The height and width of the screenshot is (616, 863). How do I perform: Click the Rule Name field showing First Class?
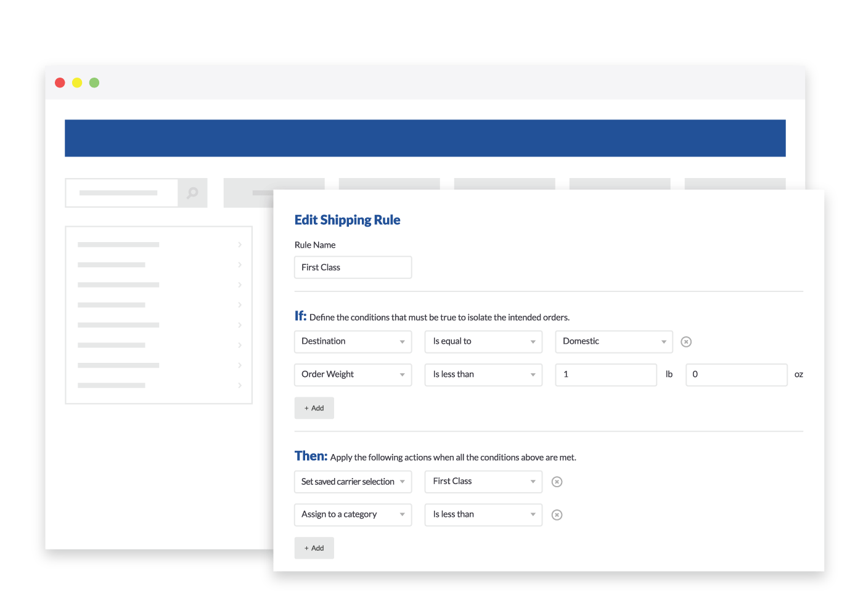[x=353, y=267]
